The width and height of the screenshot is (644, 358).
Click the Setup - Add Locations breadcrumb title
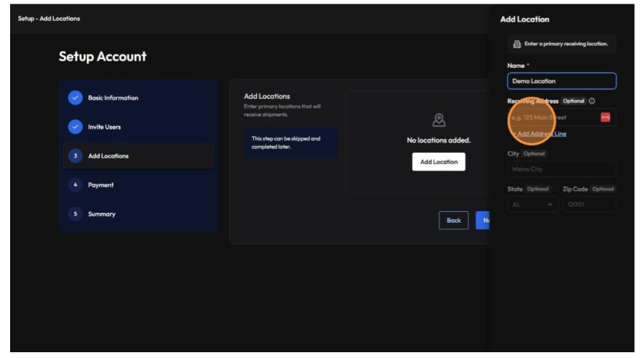point(49,19)
